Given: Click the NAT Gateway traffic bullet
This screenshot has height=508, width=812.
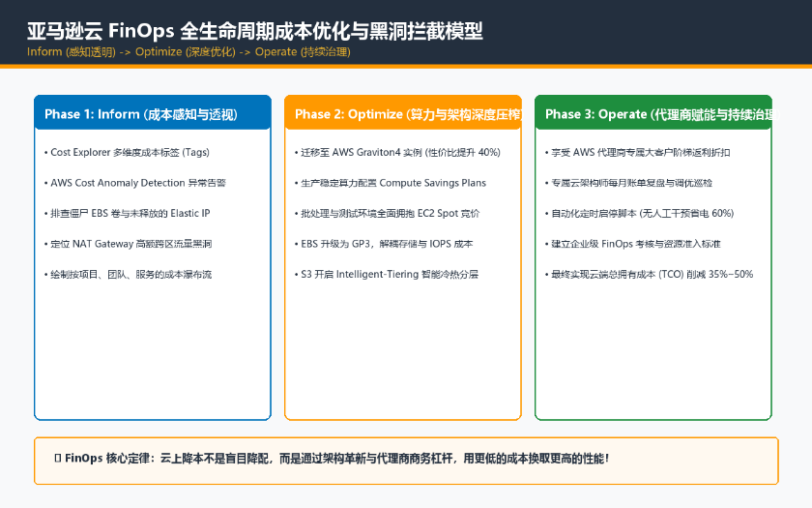Looking at the screenshot, I should point(128,244).
